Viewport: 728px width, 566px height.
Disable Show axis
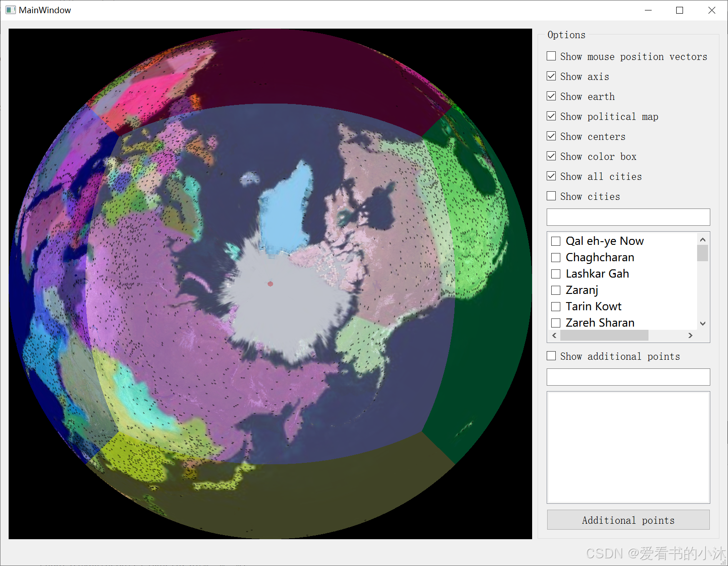551,76
